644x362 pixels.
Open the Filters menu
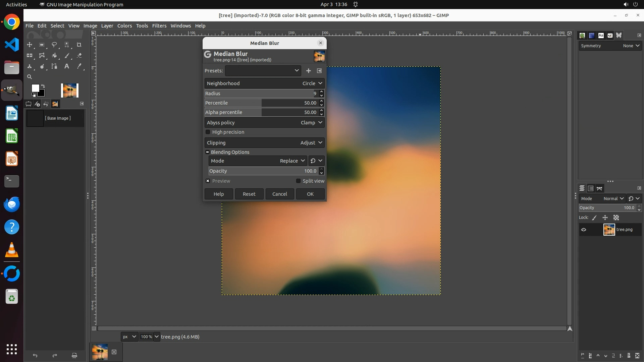click(x=159, y=26)
